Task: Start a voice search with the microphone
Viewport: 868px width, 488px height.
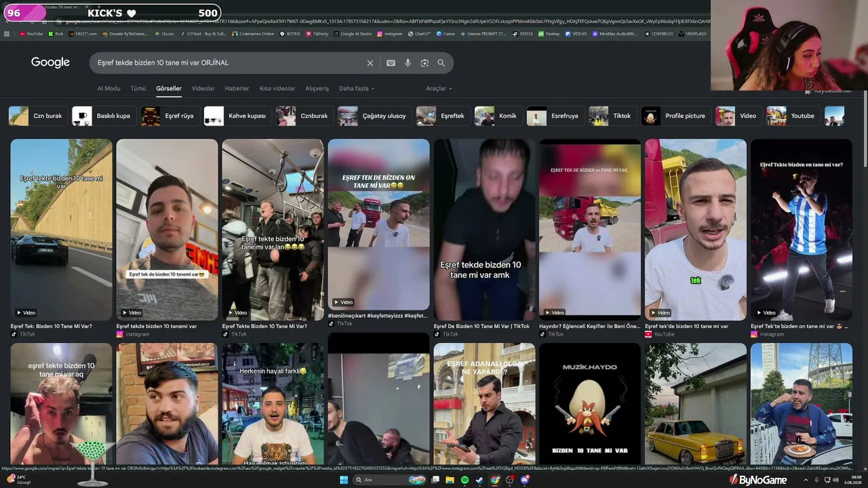Action: pyautogui.click(x=408, y=63)
